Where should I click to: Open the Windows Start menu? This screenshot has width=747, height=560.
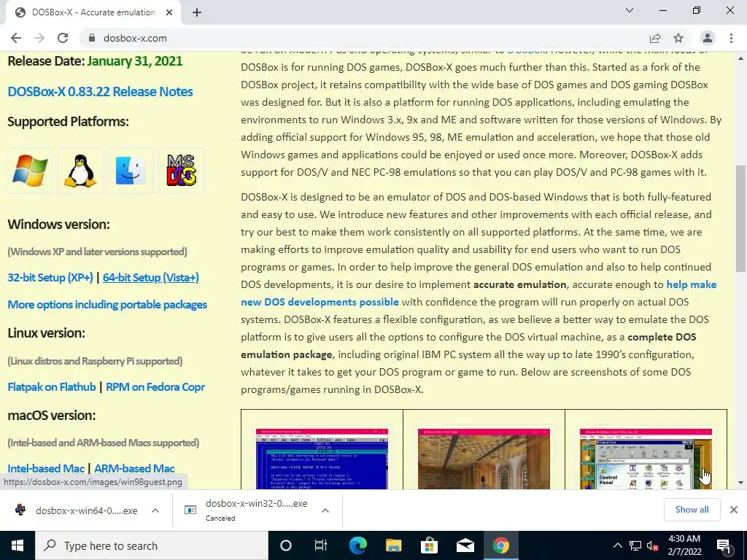coord(18,545)
